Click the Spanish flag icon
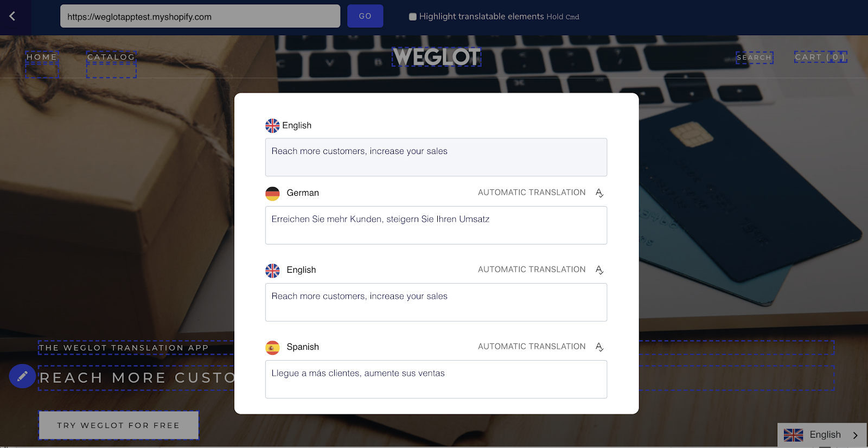 (x=272, y=347)
